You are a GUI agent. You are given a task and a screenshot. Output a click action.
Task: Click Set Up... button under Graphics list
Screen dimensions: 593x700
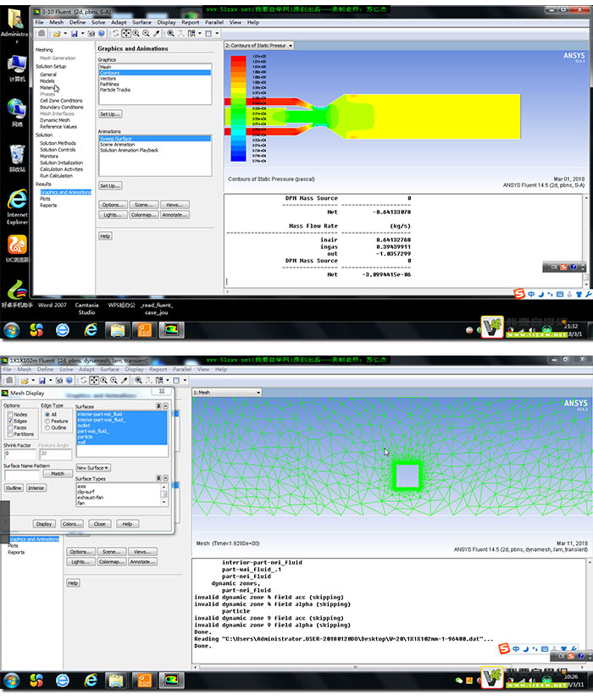point(110,114)
